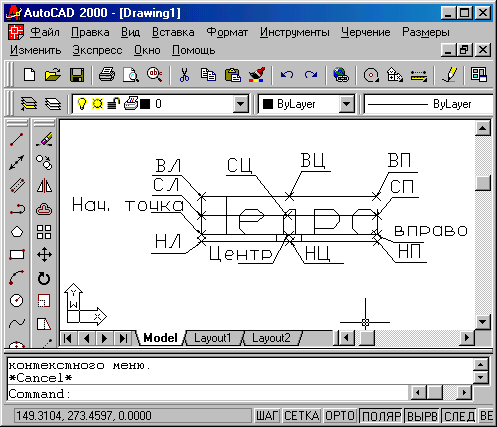Select the Construction Line tool

click(17, 162)
